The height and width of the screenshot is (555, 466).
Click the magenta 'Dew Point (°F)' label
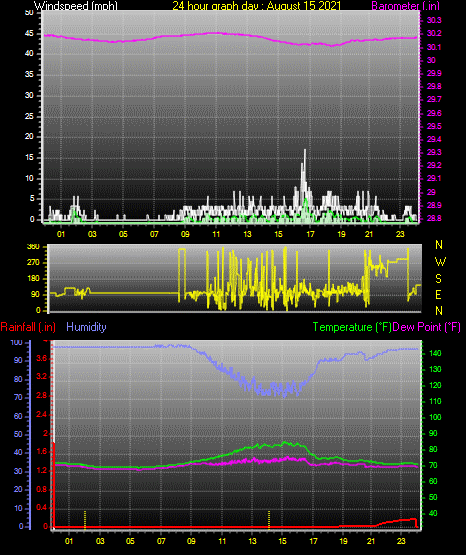pyautogui.click(x=427, y=327)
